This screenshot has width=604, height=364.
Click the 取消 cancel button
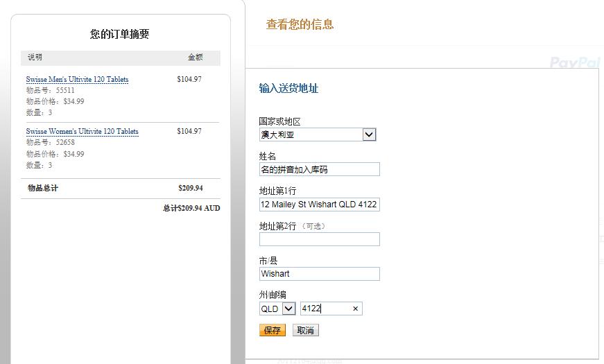(x=305, y=330)
